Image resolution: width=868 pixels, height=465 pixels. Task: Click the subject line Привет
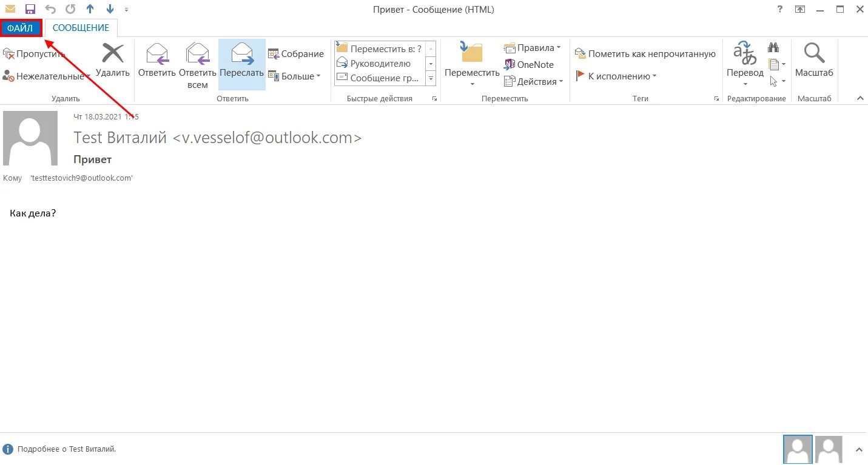click(x=92, y=159)
